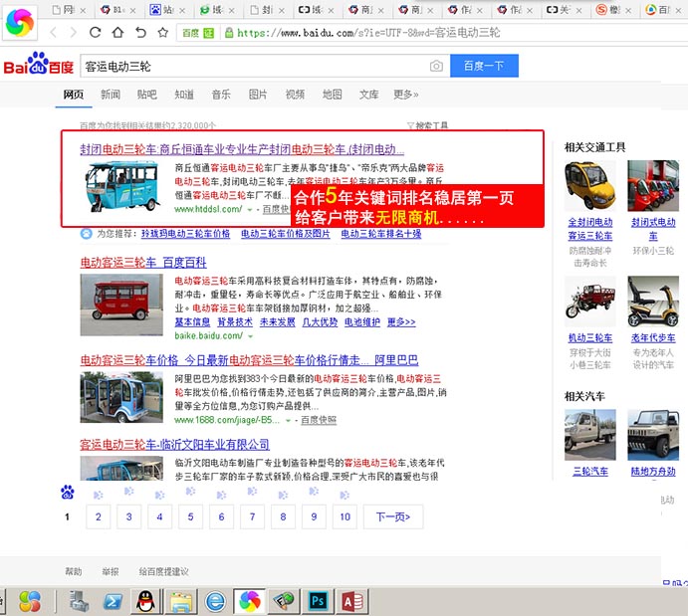Image resolution: width=688 pixels, height=616 pixels.
Task: Click the undo/restore closed tab icon
Action: click(x=140, y=32)
